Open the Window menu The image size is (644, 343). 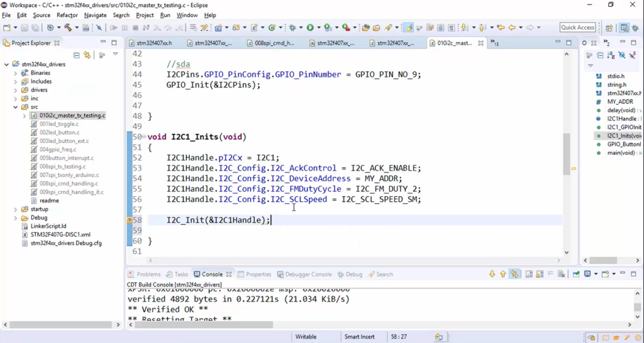187,15
